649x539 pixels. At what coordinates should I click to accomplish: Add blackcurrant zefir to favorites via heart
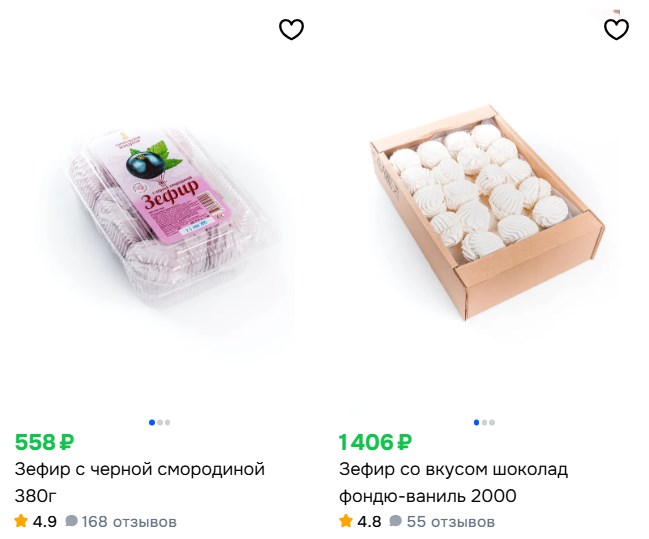pyautogui.click(x=291, y=30)
